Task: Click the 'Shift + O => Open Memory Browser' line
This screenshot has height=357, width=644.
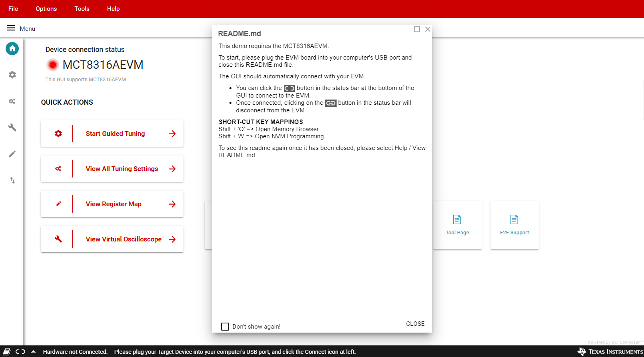Action: click(x=269, y=129)
